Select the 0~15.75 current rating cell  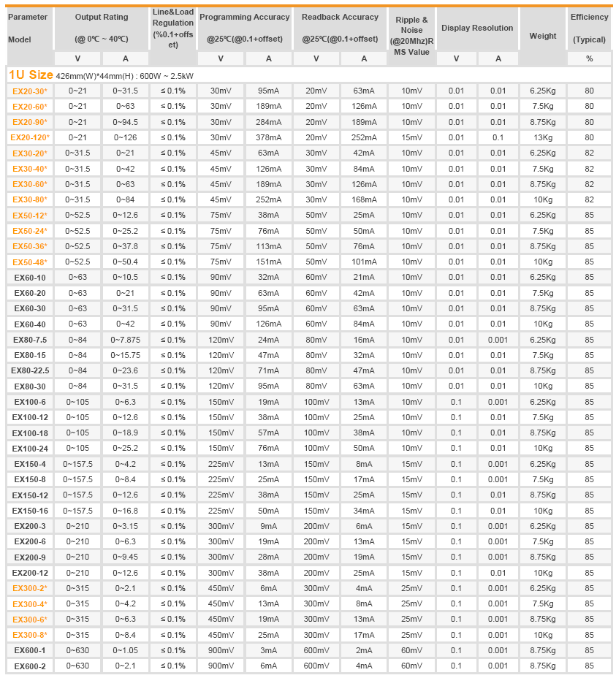[x=126, y=355]
